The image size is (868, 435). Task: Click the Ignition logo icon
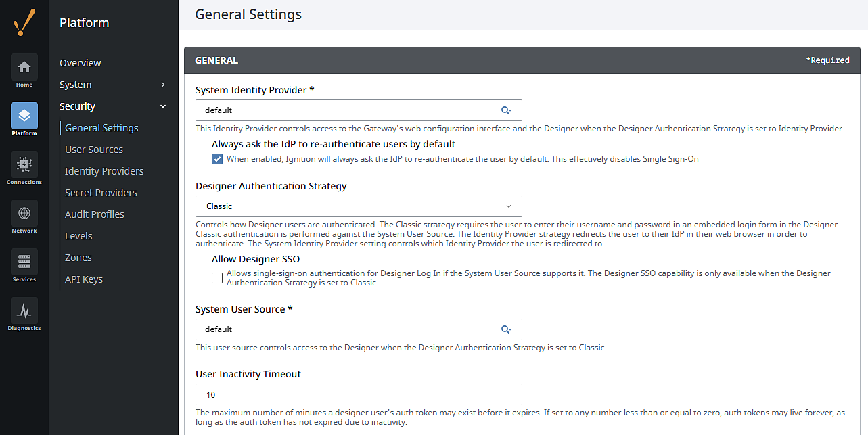(24, 22)
